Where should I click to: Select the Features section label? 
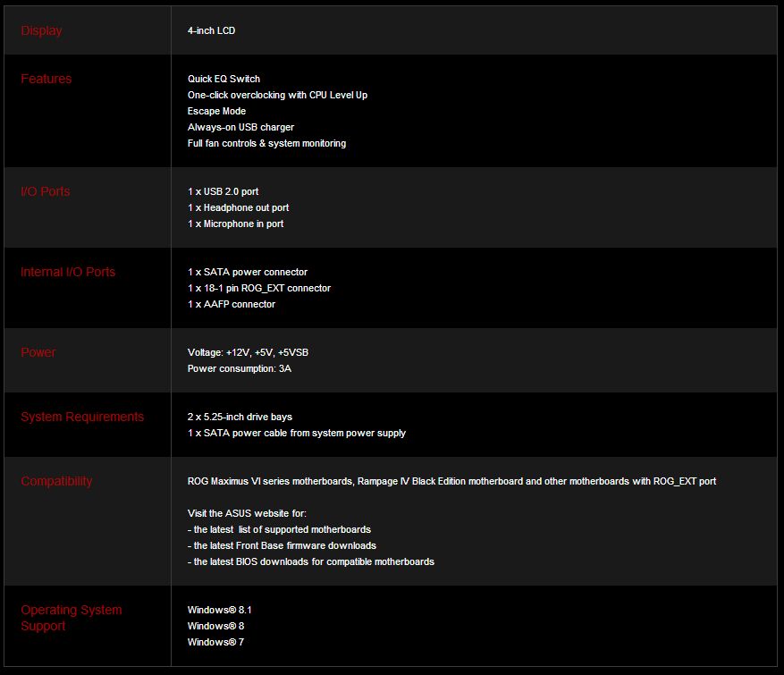(46, 79)
